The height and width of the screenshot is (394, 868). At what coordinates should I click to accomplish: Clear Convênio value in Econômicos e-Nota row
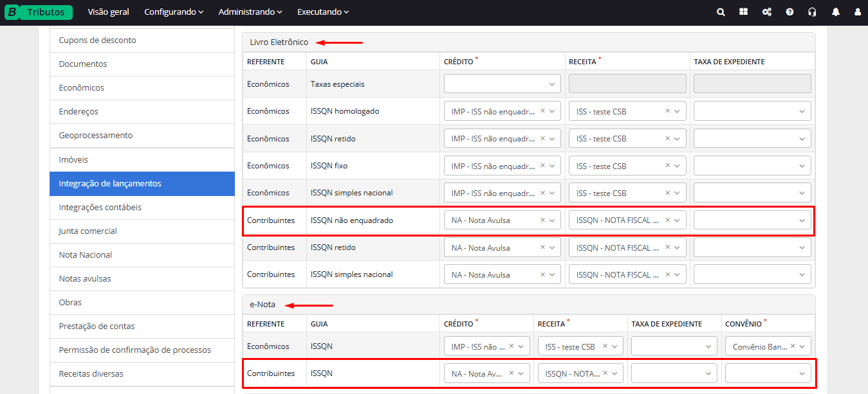(793, 346)
